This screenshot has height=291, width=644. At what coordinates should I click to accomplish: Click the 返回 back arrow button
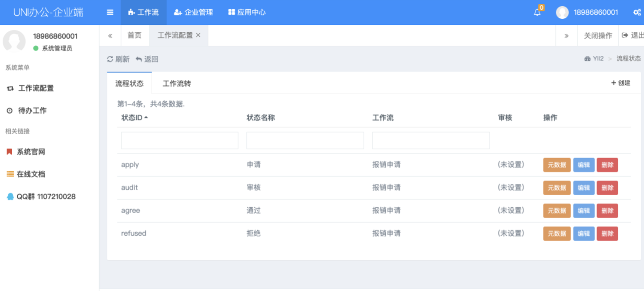tap(147, 59)
